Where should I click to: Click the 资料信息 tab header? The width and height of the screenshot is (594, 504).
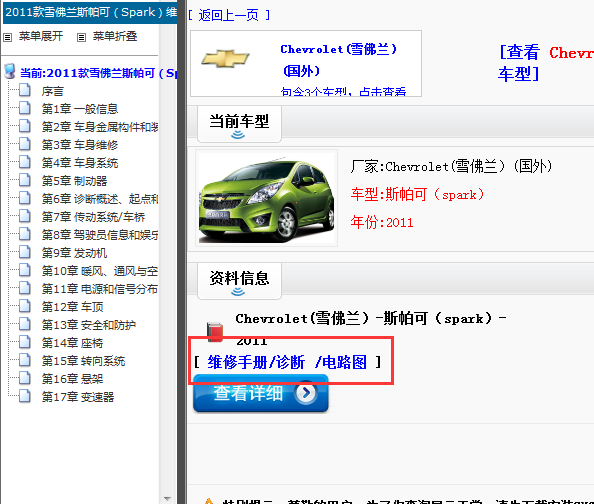pos(239,280)
